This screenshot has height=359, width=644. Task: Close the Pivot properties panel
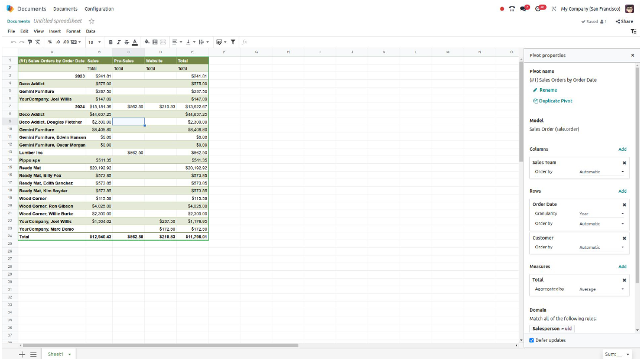(x=633, y=55)
